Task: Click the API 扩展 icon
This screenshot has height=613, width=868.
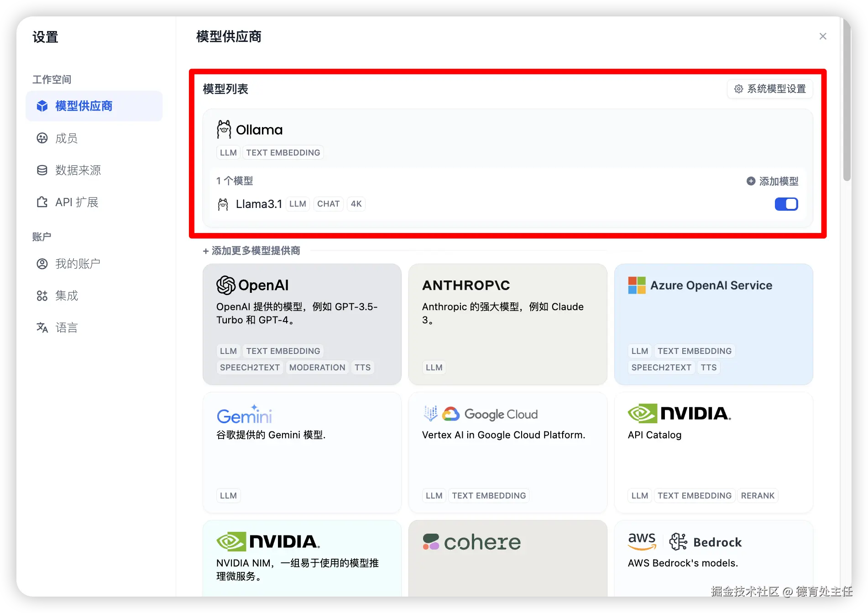Action: pyautogui.click(x=42, y=202)
